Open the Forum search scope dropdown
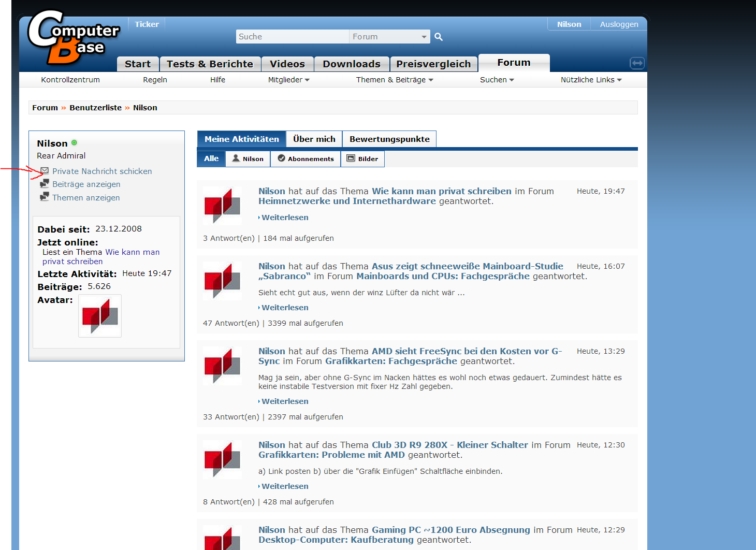 [x=389, y=37]
